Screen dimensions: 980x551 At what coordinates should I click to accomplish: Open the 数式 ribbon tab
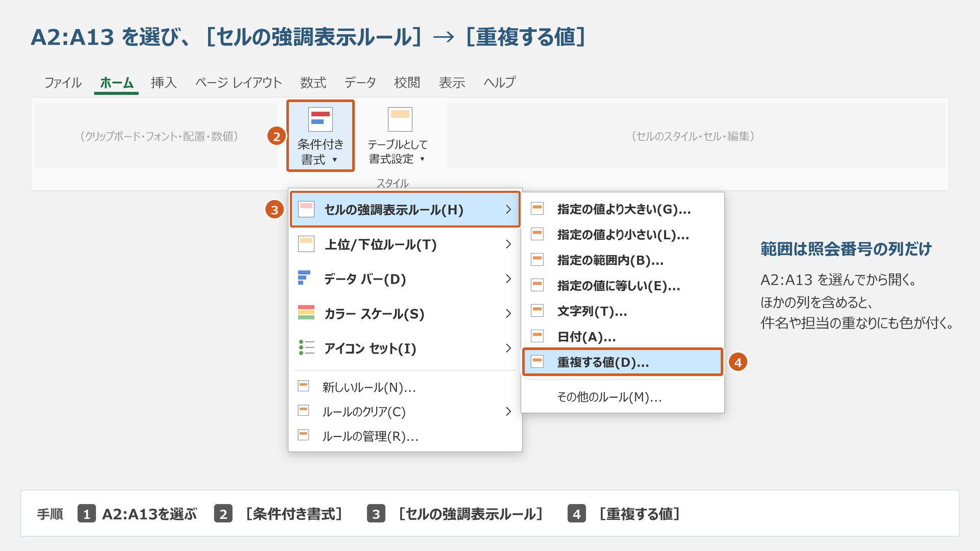[313, 83]
